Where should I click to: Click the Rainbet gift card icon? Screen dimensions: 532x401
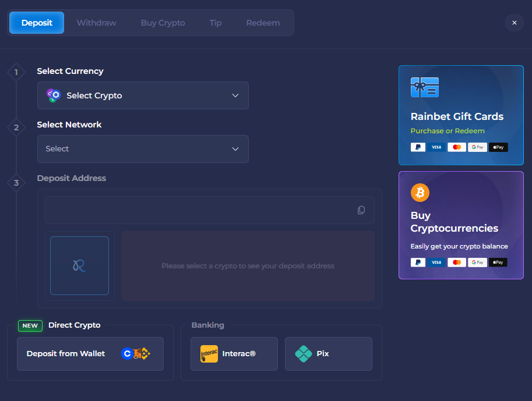point(424,87)
